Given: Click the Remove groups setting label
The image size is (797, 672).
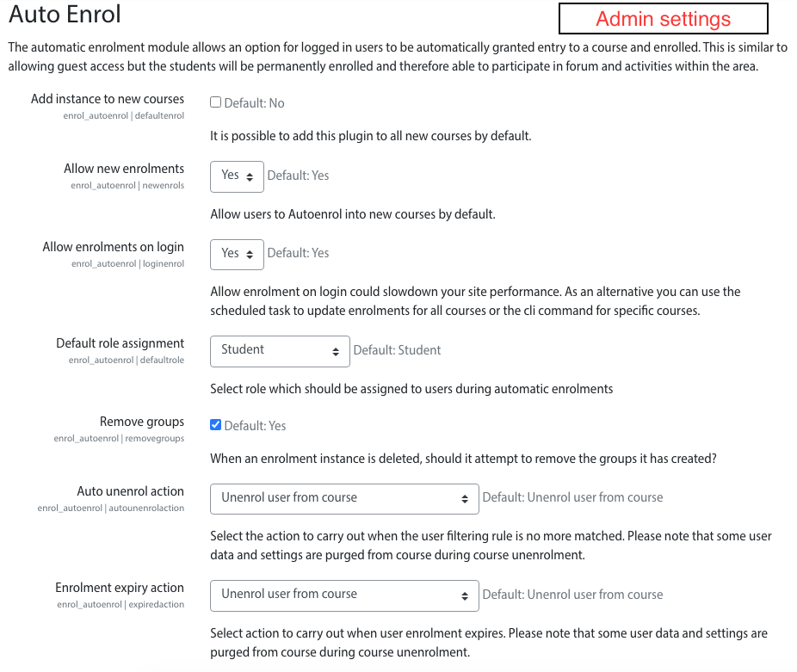Looking at the screenshot, I should click(142, 422).
